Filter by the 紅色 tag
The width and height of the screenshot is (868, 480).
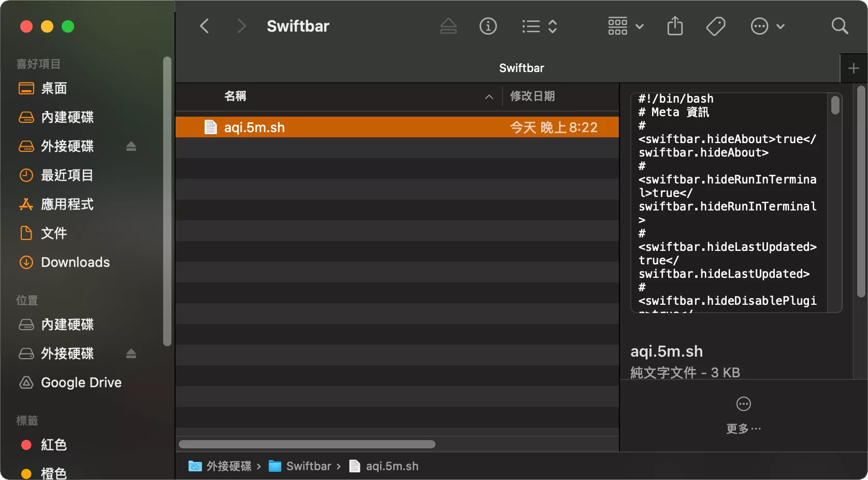[x=53, y=445]
